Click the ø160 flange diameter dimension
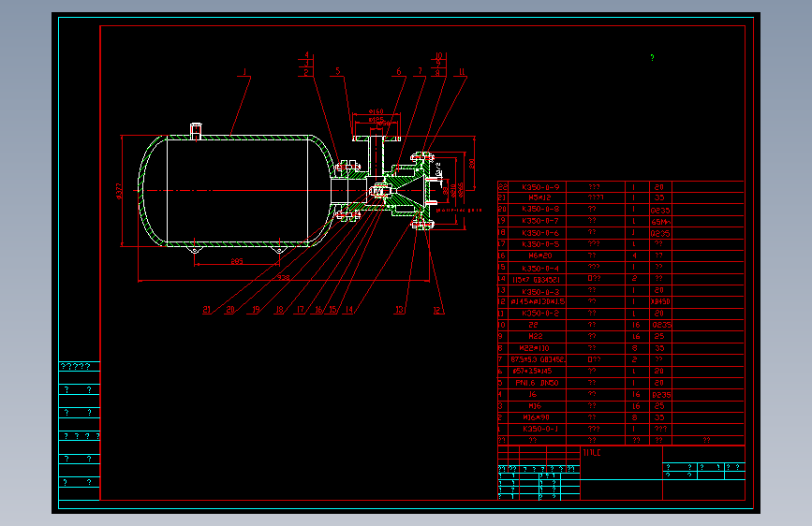The width and height of the screenshot is (812, 526). [x=376, y=111]
